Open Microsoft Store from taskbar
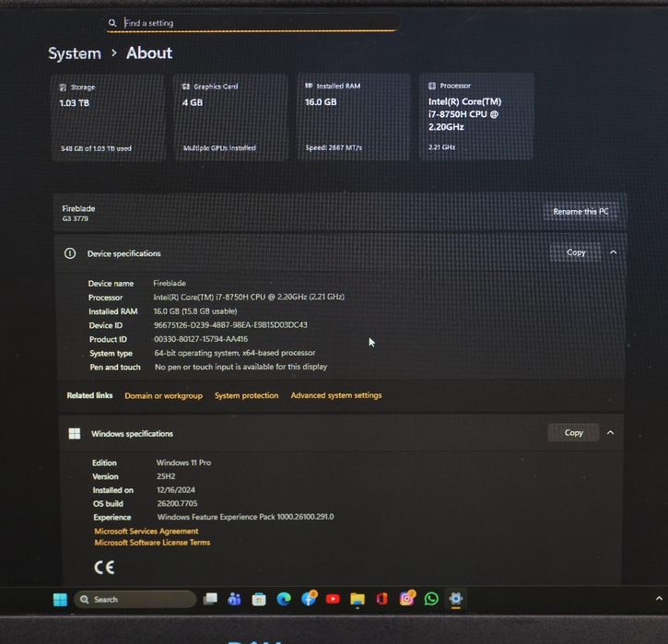Screen dimensions: 668x644 click(259, 599)
